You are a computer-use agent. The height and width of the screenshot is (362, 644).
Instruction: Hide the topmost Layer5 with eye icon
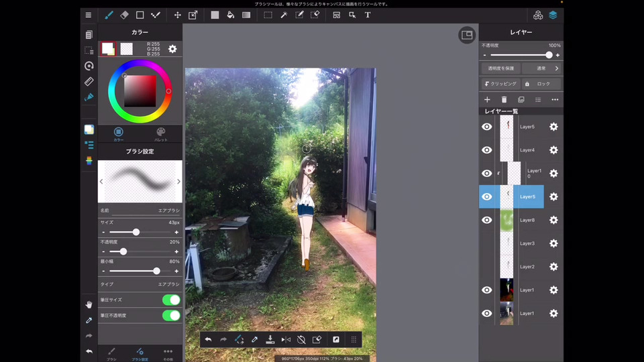pos(487,127)
